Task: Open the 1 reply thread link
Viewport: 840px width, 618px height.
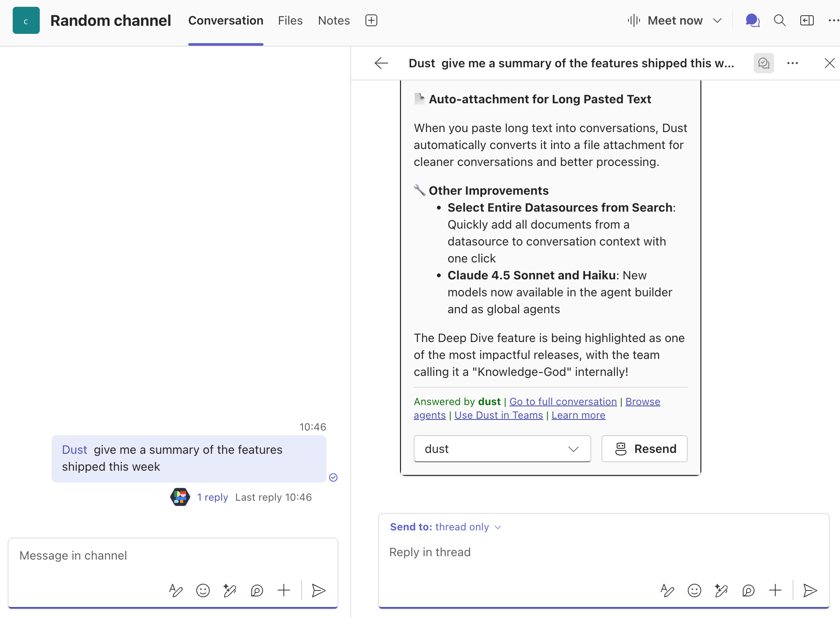Action: [x=212, y=497]
